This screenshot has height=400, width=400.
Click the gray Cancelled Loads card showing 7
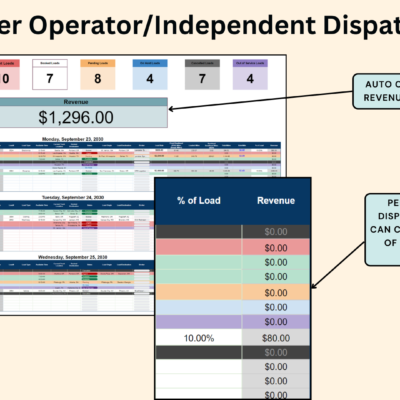(202, 74)
